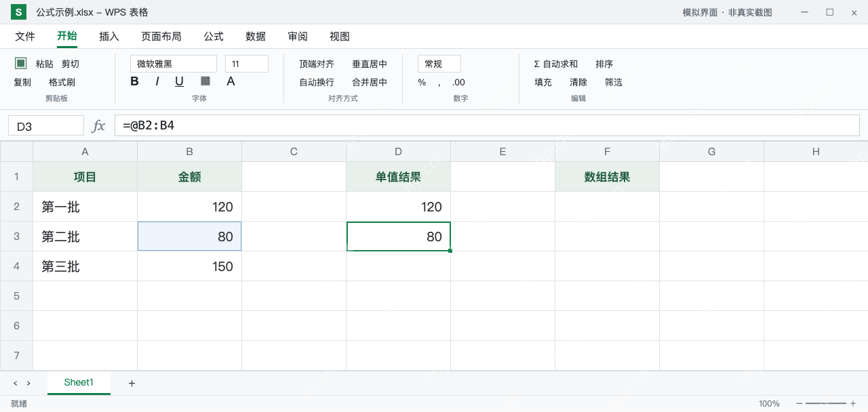Open the 文件 menu
868x412 pixels.
25,37
